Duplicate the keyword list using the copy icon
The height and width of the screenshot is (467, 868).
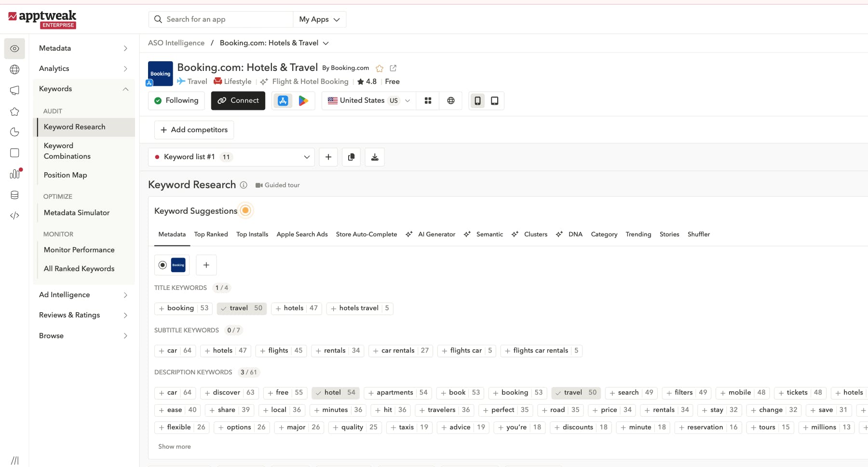(x=351, y=157)
